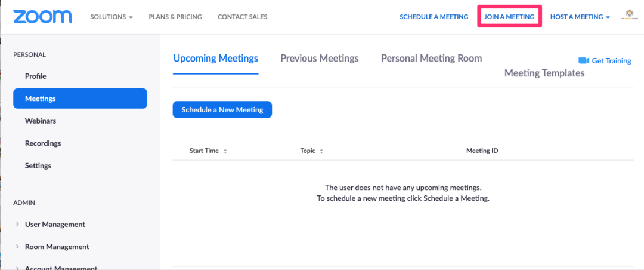Screen dimensions: 644x270
Task: Open Personal Meeting Room tab
Action: click(x=431, y=59)
